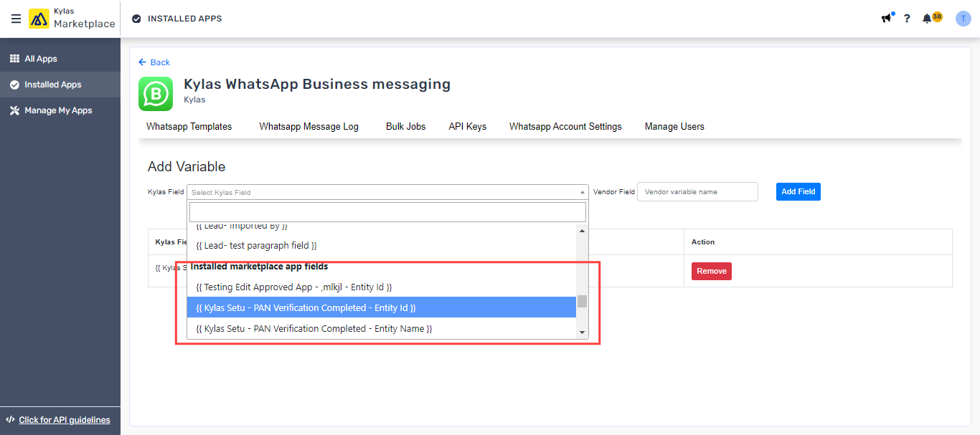This screenshot has width=980, height=435.
Task: Click the INSTALLED APPS page header
Action: 185,19
